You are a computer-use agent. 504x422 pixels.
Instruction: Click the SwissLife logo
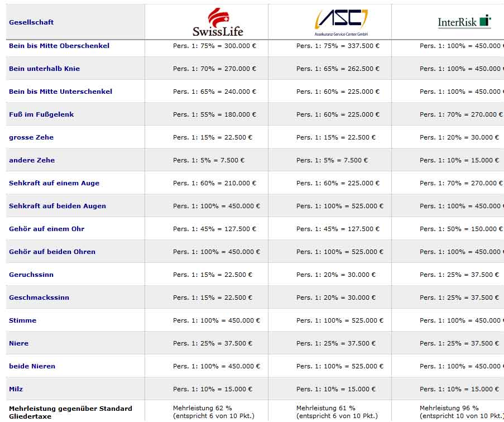[x=218, y=22]
